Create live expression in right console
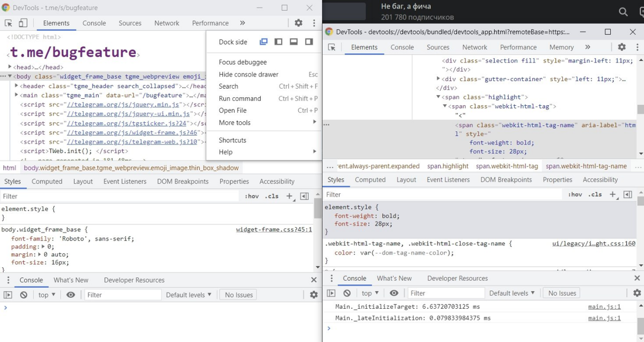Image resolution: width=644 pixels, height=342 pixels. [394, 293]
